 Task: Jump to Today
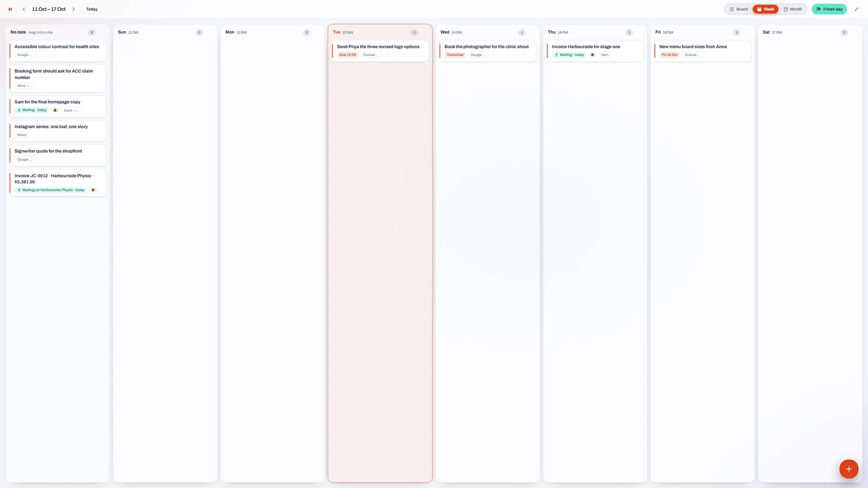[92, 9]
